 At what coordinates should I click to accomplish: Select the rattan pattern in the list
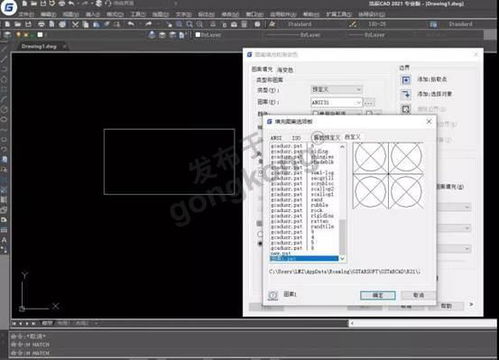[319, 221]
